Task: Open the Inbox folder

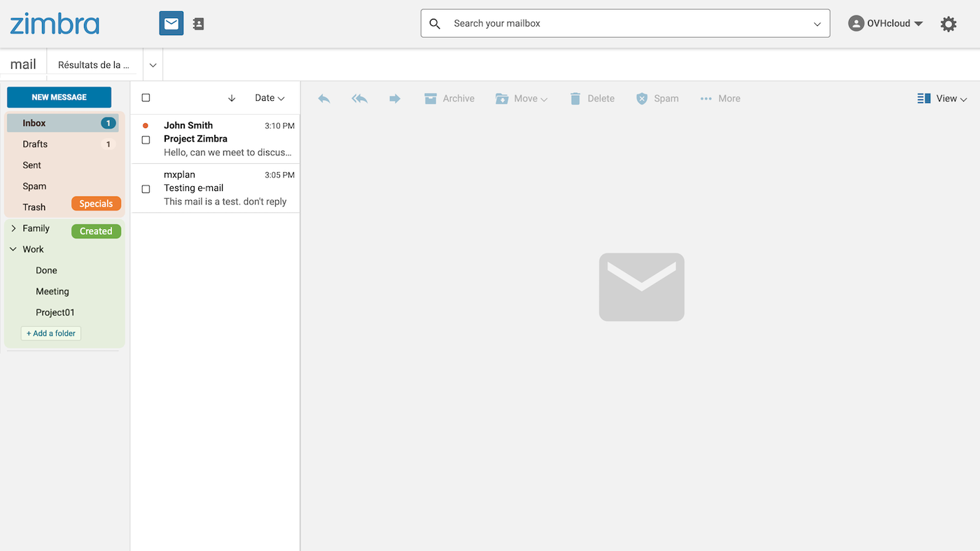Action: click(63, 123)
